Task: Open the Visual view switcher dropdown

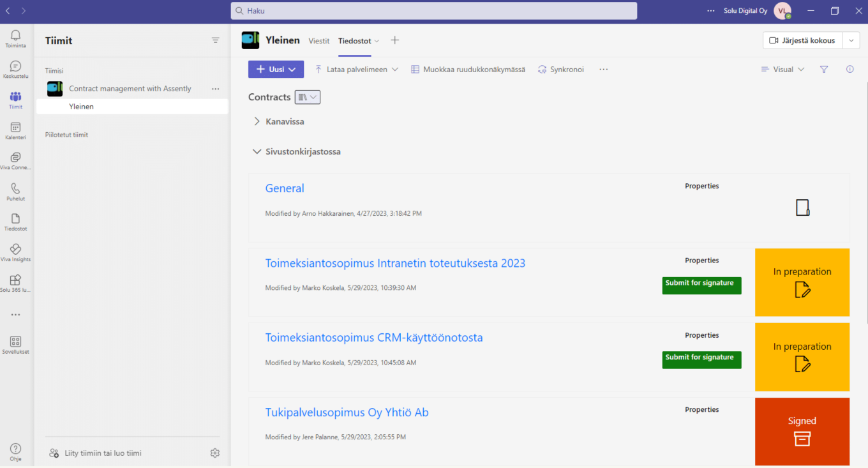Action: pos(783,70)
